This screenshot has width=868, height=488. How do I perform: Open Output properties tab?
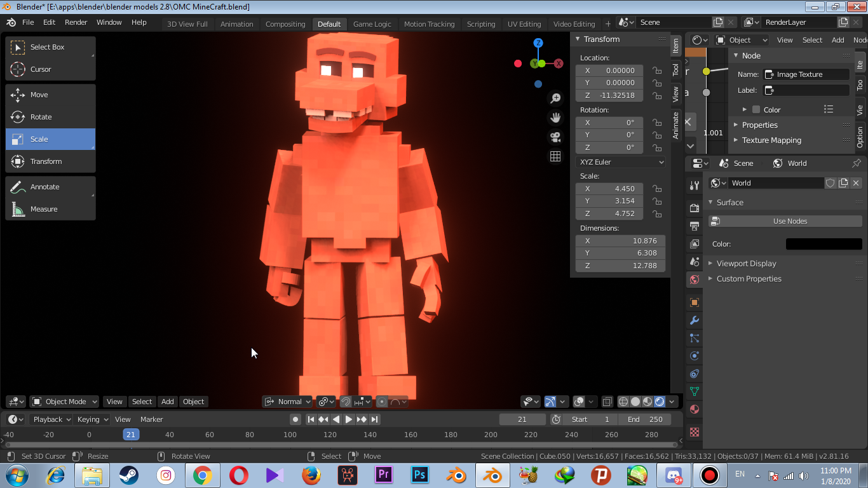point(694,226)
